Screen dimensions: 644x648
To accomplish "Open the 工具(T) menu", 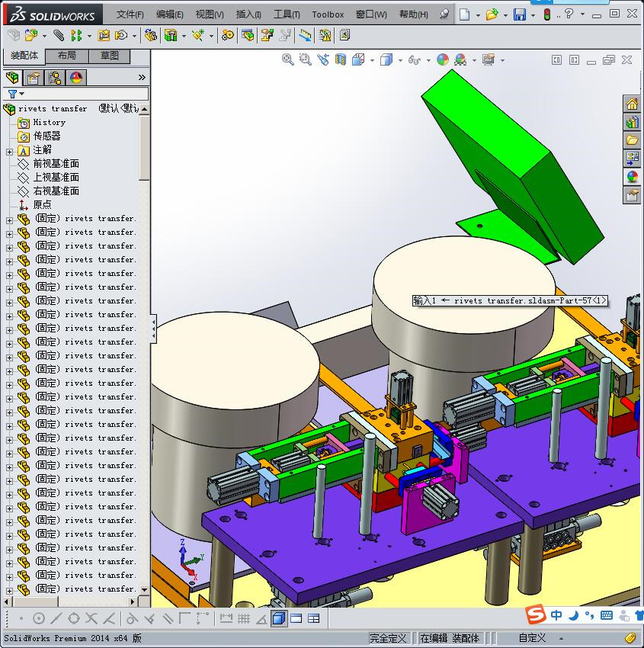I will tap(287, 14).
